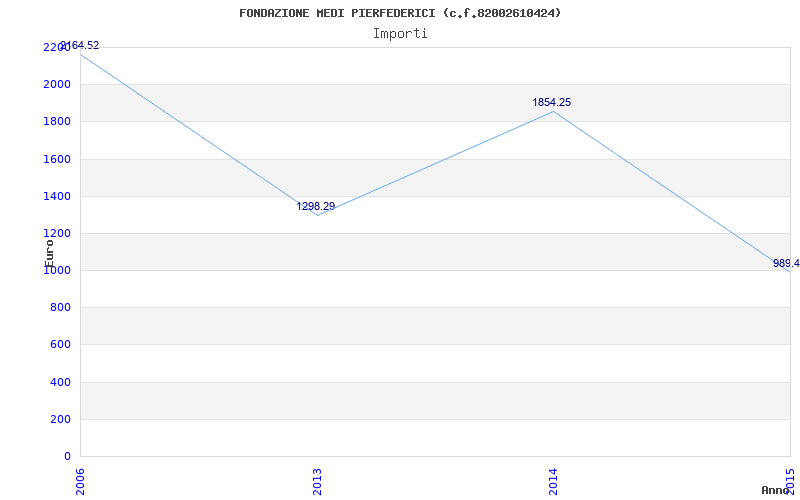This screenshot has width=800, height=500.
Task: Click the 1800 y-axis tick label
Action: click(57, 122)
